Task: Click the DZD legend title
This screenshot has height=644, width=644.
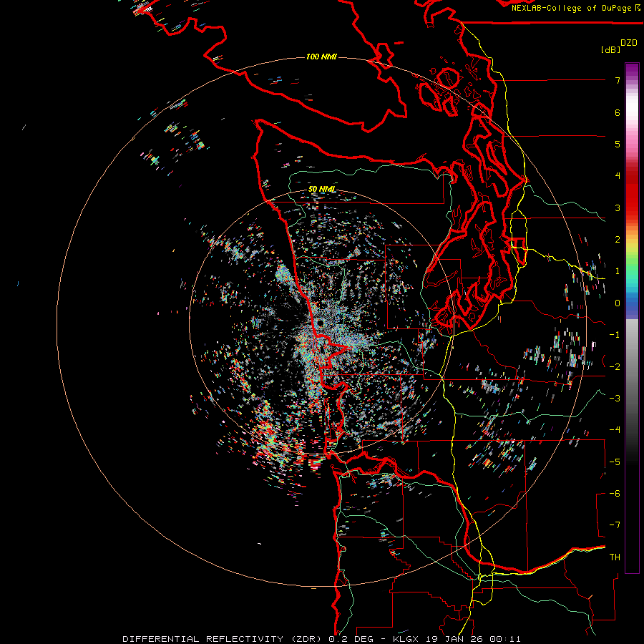Action: 629,43
